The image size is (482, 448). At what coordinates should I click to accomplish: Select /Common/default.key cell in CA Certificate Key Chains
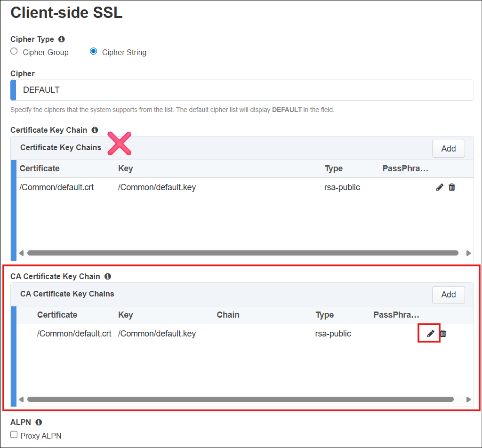click(x=157, y=333)
